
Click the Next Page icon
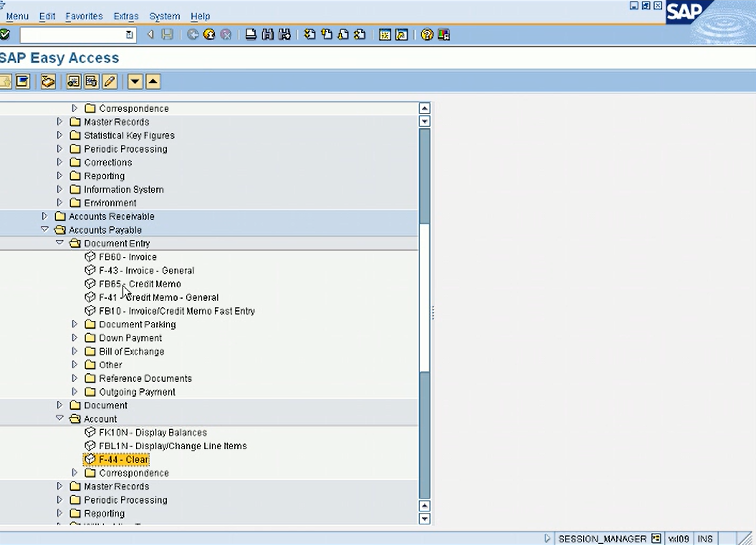click(343, 35)
